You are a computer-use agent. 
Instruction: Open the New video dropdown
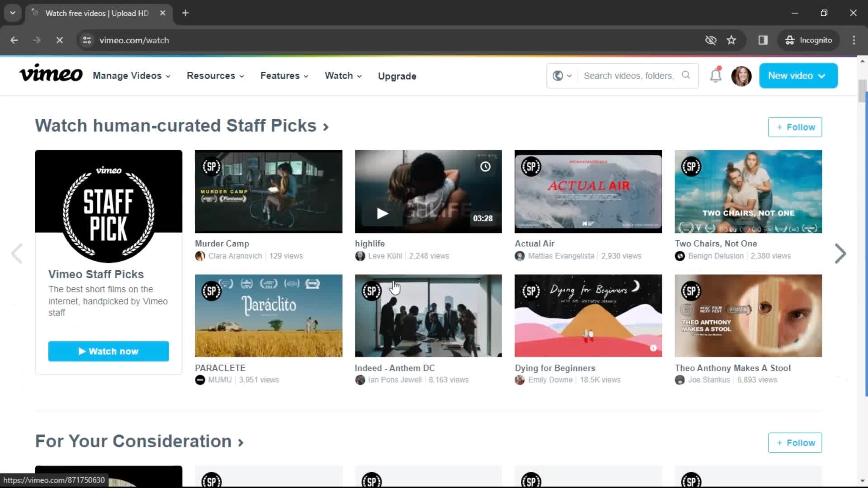(x=798, y=75)
